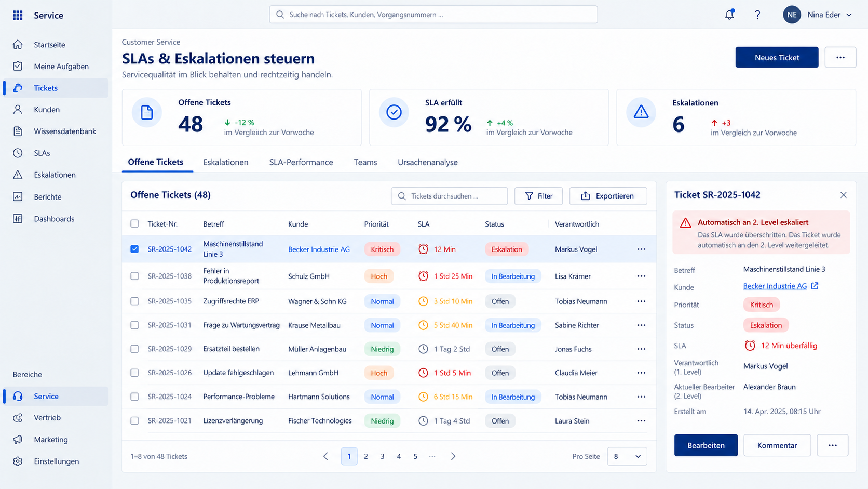Open the Teams tab

pos(365,162)
